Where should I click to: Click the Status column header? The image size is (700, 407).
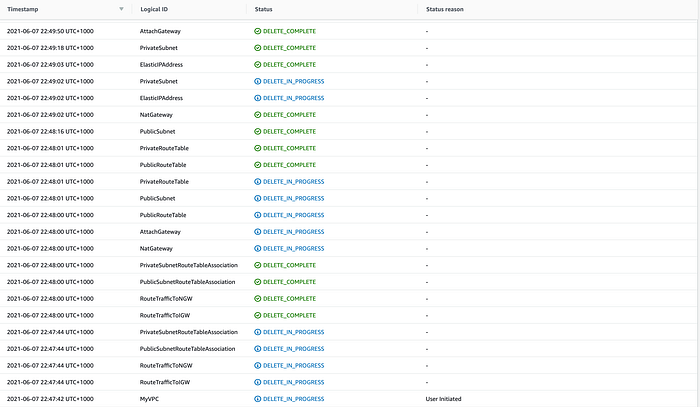click(263, 9)
